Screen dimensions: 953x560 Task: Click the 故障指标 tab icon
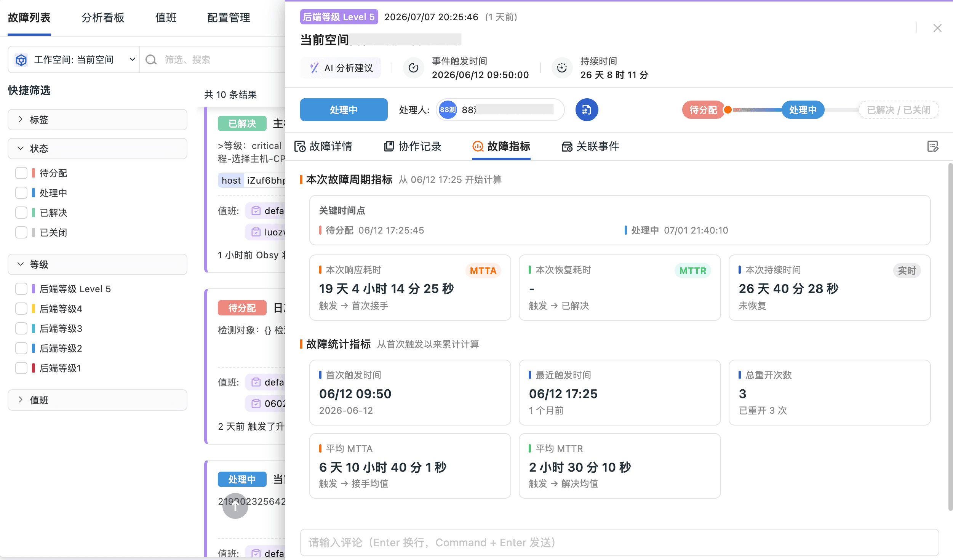point(478,146)
